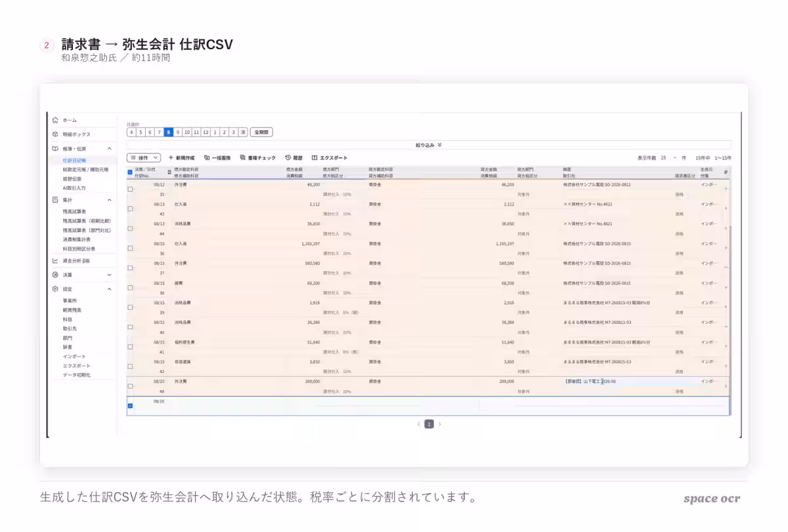Check the box for the 仕入高 1,165,197 row
The width and height of the screenshot is (788, 532).
130,248
